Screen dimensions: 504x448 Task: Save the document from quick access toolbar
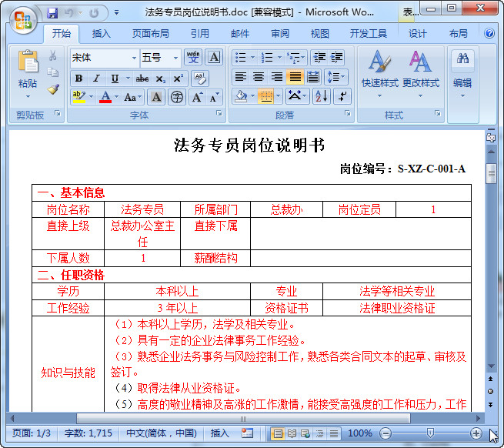[52, 13]
